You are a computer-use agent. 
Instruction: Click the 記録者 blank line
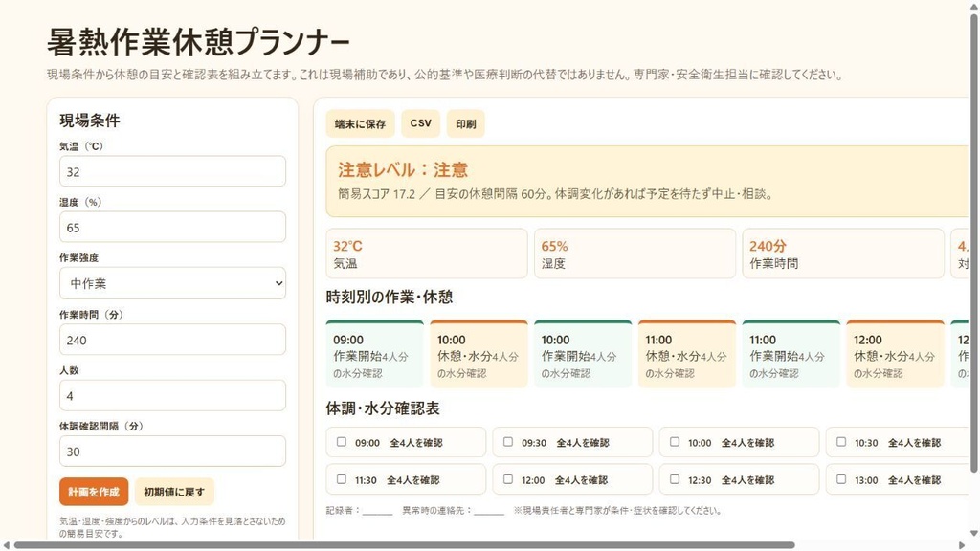click(x=377, y=511)
